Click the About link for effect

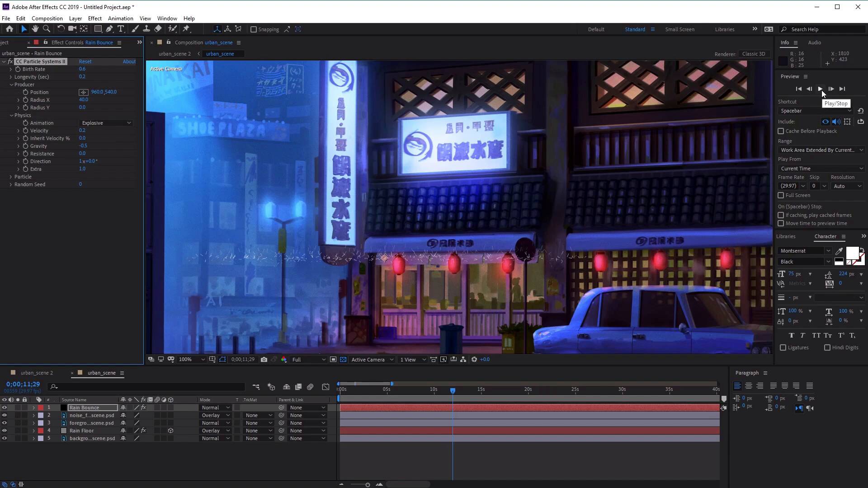129,61
